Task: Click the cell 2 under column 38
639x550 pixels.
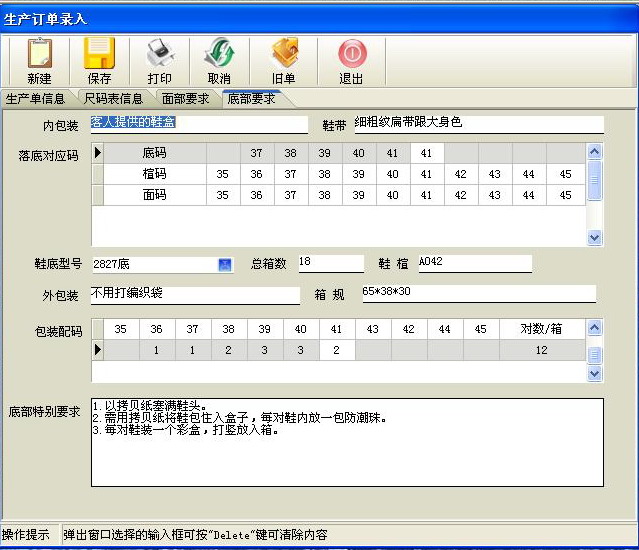Action: click(229, 350)
